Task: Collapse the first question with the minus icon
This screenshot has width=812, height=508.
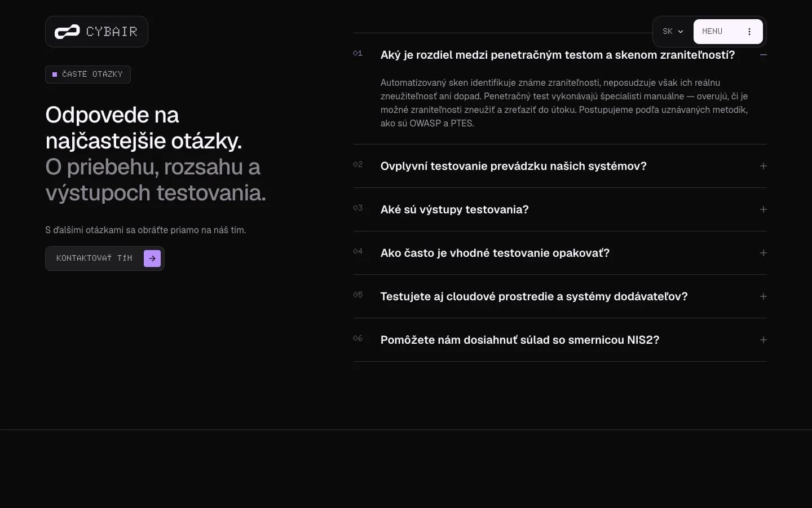Action: (x=763, y=55)
